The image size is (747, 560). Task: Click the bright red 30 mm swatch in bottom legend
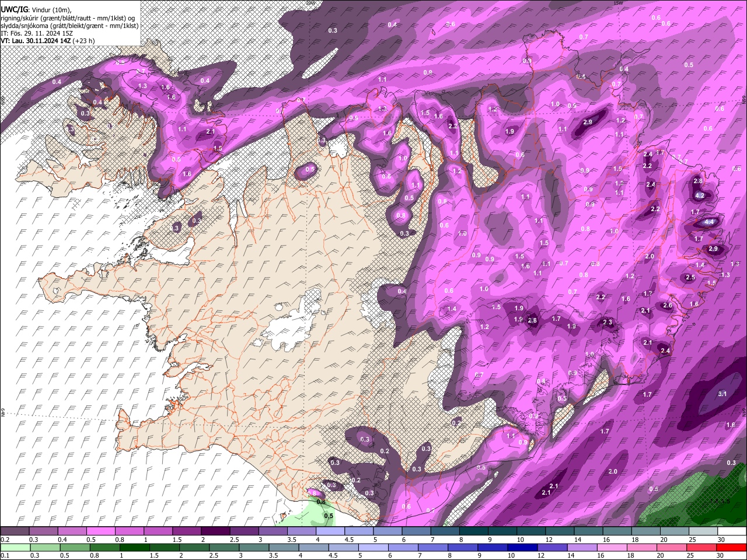click(x=731, y=548)
